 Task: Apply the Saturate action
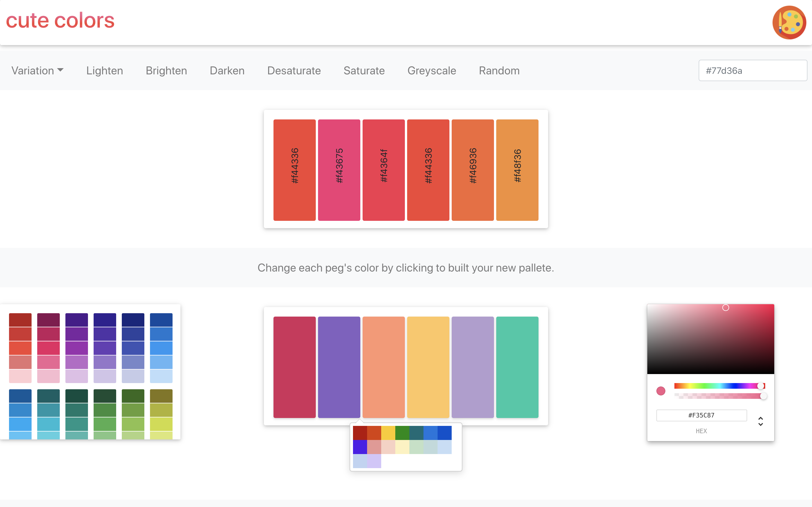click(x=364, y=70)
